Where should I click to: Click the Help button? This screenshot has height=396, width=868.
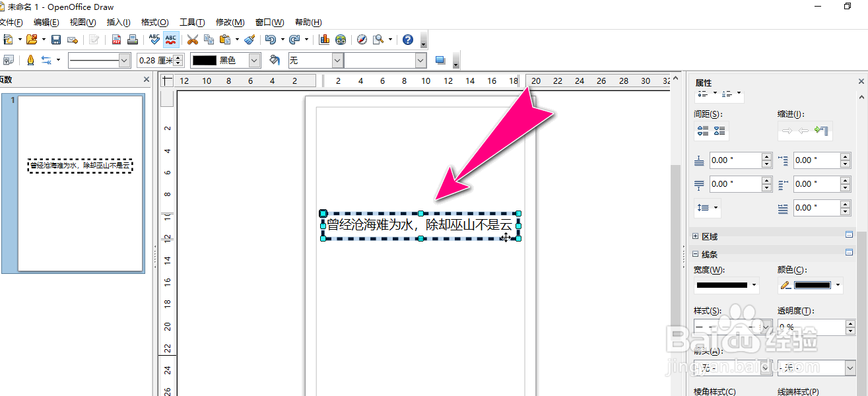407,40
